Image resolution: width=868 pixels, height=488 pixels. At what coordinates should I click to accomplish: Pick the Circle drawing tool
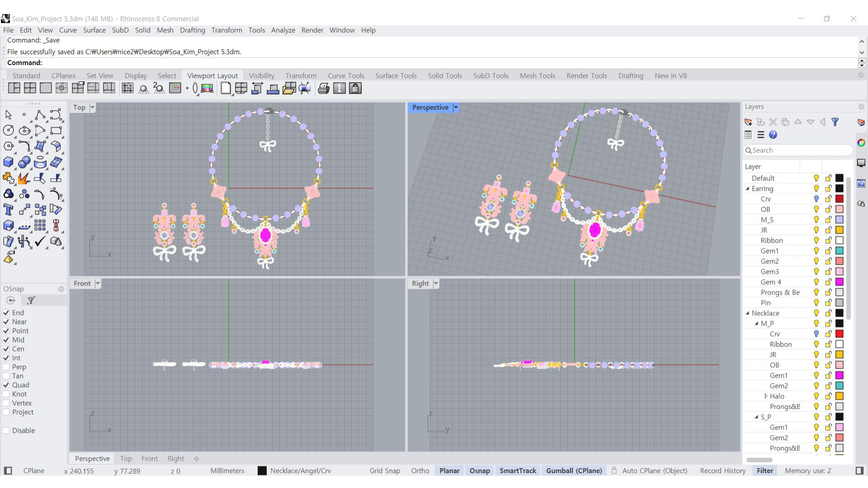click(x=8, y=131)
